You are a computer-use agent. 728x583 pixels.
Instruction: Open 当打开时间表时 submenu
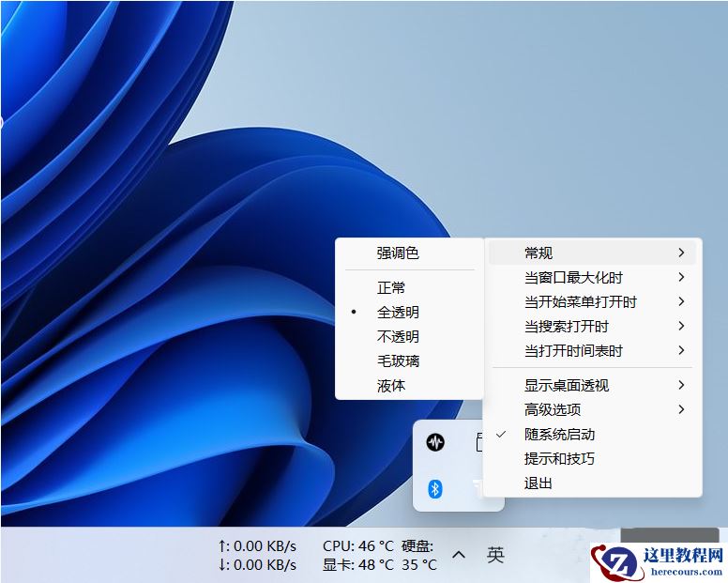(592, 351)
